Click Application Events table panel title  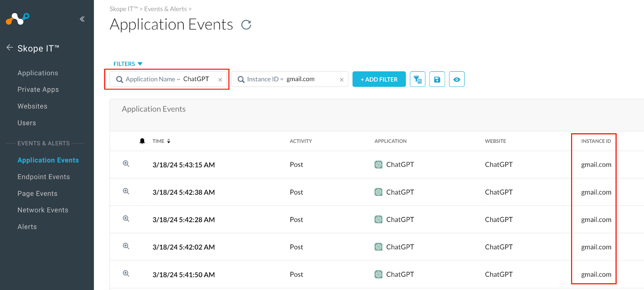coord(154,109)
